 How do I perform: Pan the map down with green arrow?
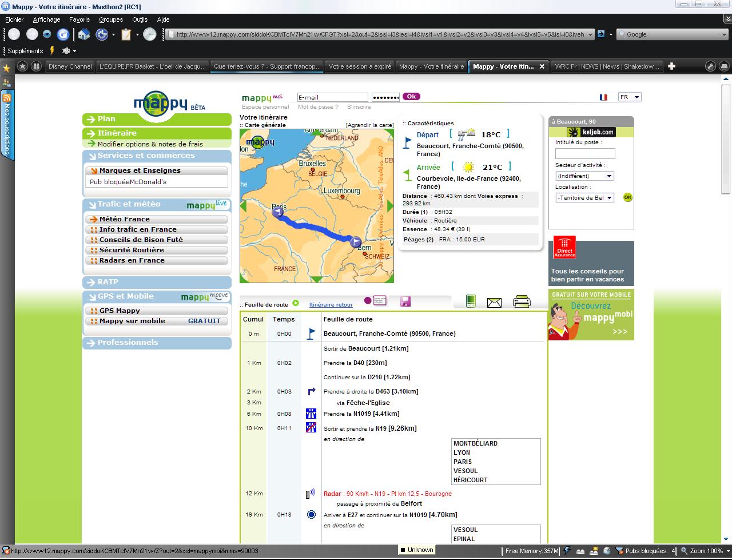(316, 279)
